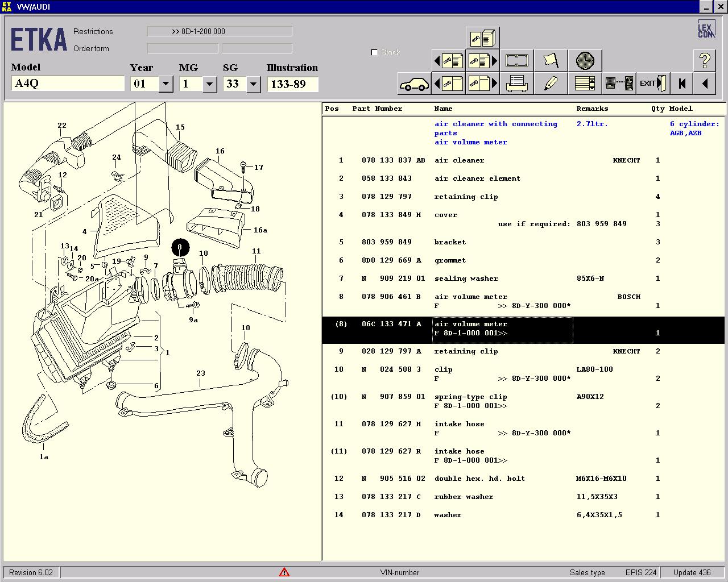Click callout number 22 in the diagram
Viewport: 728px width, 582px height.
pyautogui.click(x=62, y=126)
